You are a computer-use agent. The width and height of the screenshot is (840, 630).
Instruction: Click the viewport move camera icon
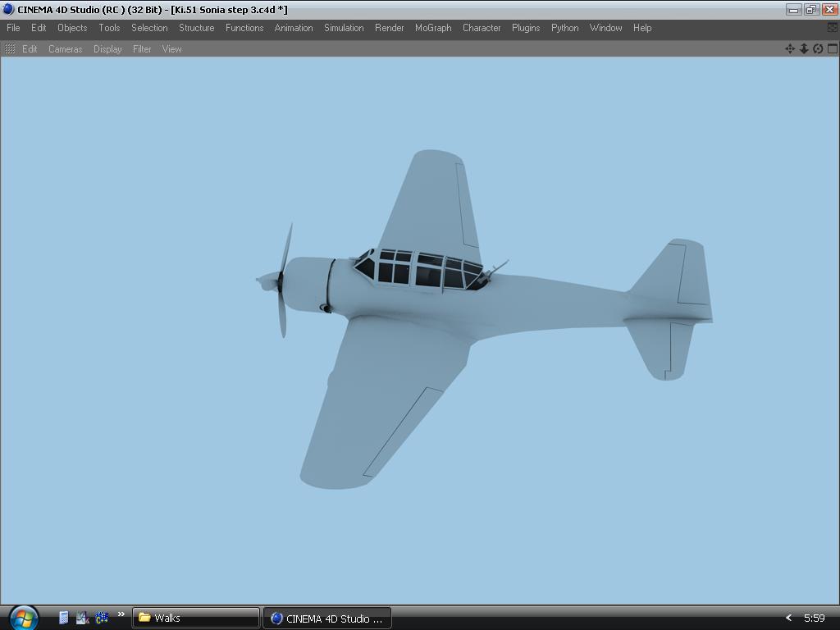790,48
